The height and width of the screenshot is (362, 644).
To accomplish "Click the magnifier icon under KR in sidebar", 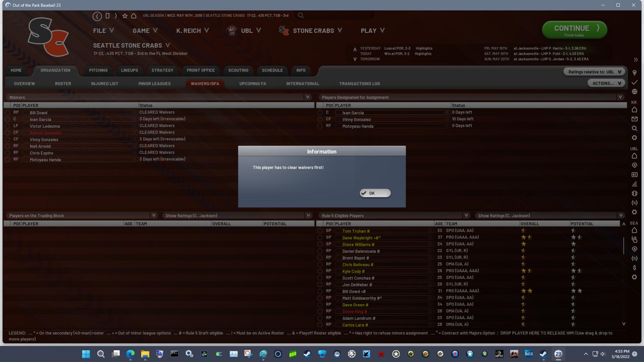I will point(634,128).
